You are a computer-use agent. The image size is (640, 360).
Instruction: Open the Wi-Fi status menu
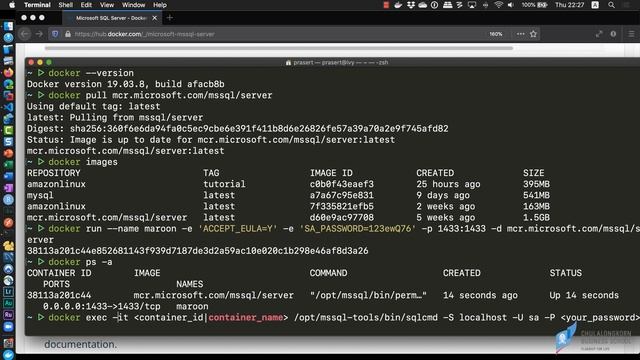point(498,5)
